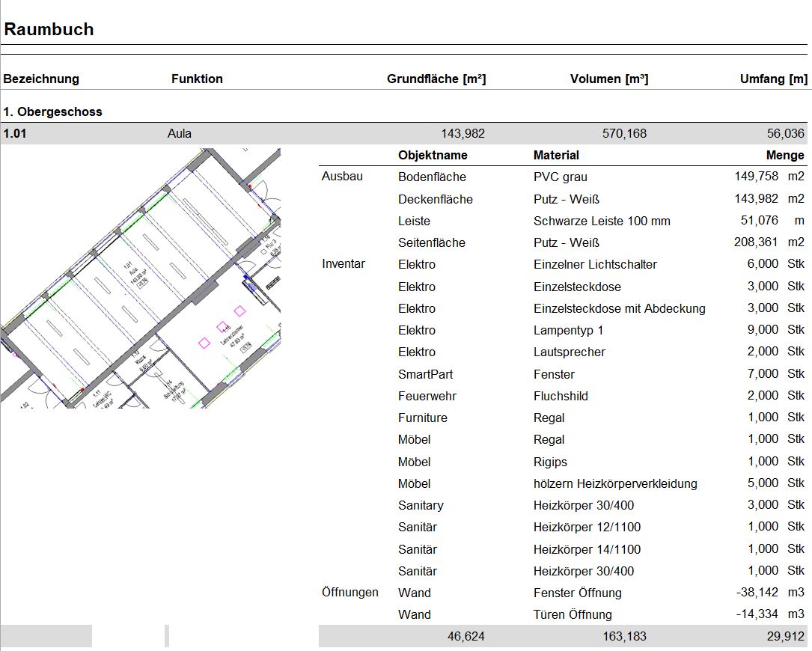The height and width of the screenshot is (651, 812).
Task: Select the Rigips entry
Action: click(550, 462)
